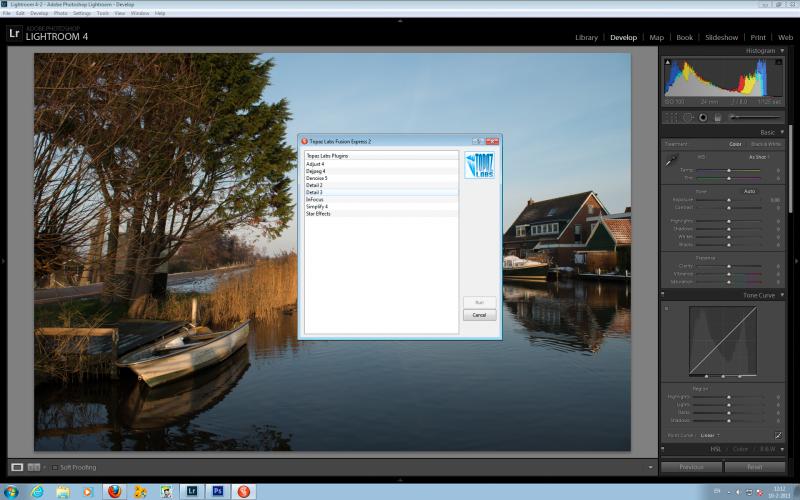The image size is (800, 500).
Task: Click Cancel in Topaz Fusion dialog
Action: pos(479,315)
